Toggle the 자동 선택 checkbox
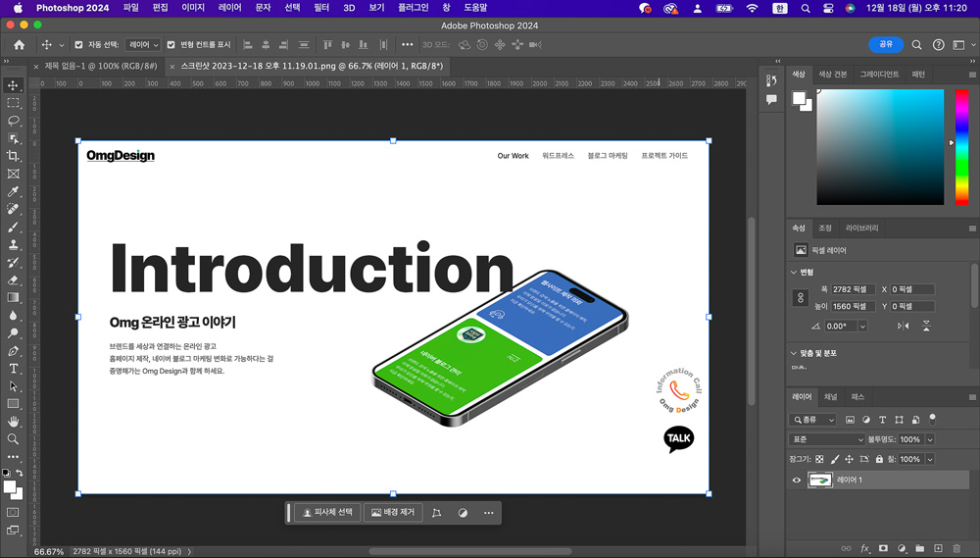 click(x=78, y=45)
